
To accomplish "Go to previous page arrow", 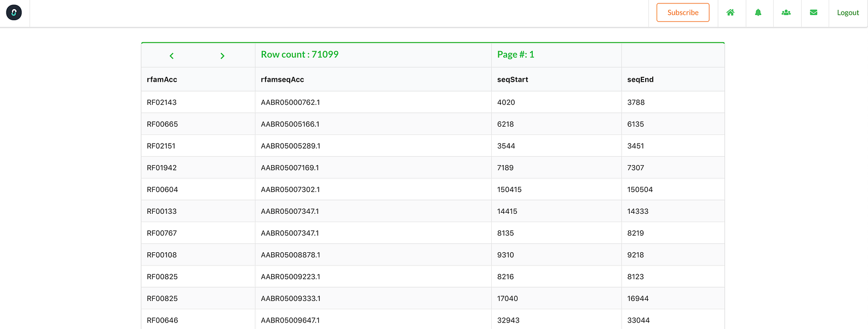I will coord(171,56).
